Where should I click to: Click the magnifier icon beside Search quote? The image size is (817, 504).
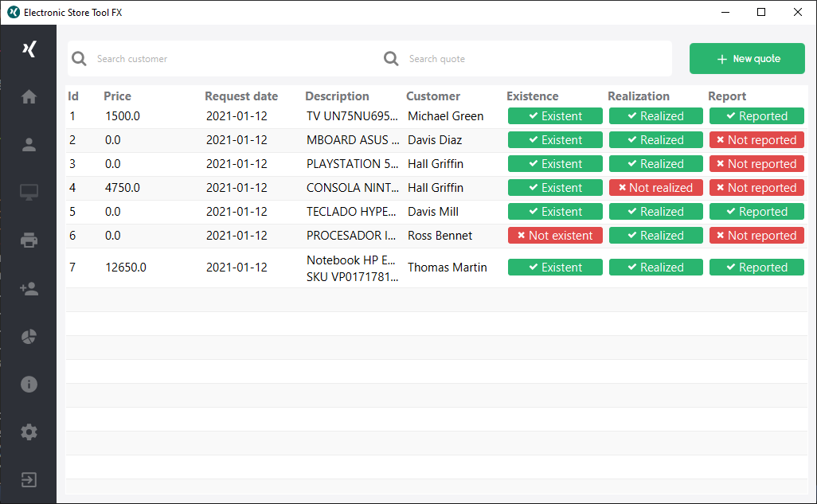(391, 58)
